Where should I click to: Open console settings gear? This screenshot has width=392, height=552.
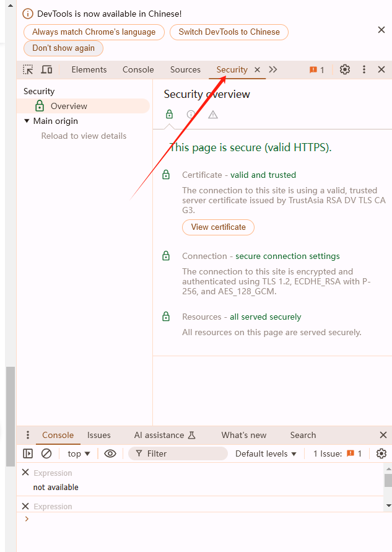381,453
